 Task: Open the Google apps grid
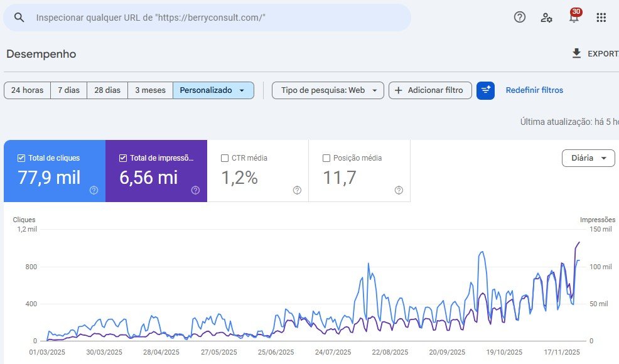tap(601, 18)
